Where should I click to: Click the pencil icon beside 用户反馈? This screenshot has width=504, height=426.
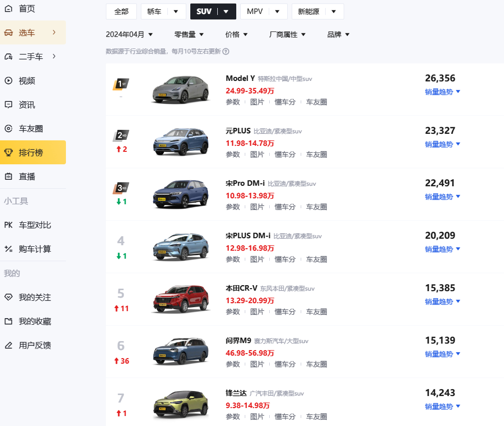(x=8, y=346)
